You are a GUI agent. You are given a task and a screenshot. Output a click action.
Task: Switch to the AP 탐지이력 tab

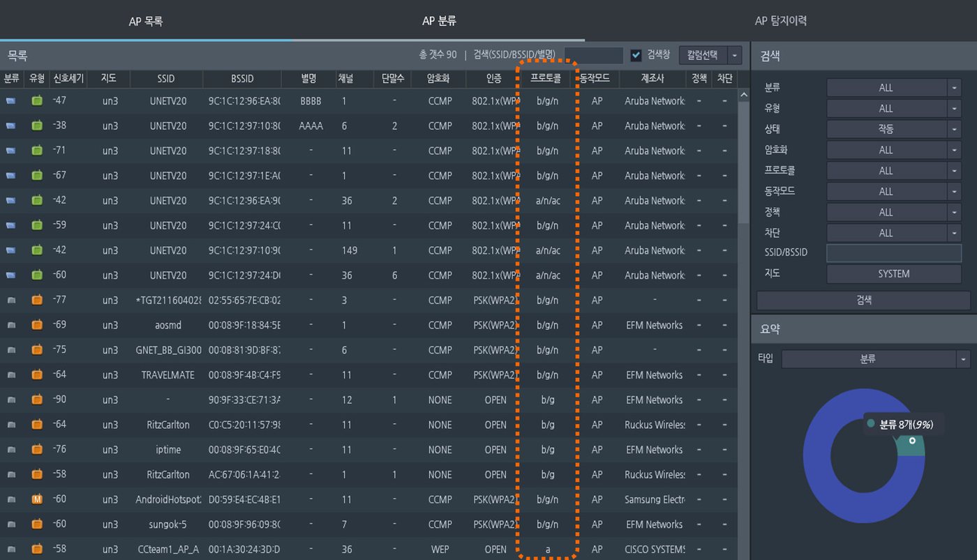tap(781, 21)
